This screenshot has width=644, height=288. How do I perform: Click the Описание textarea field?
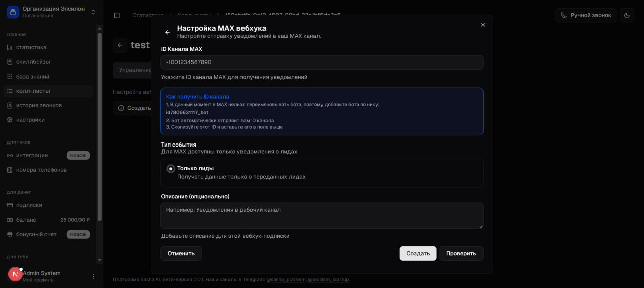(x=322, y=215)
